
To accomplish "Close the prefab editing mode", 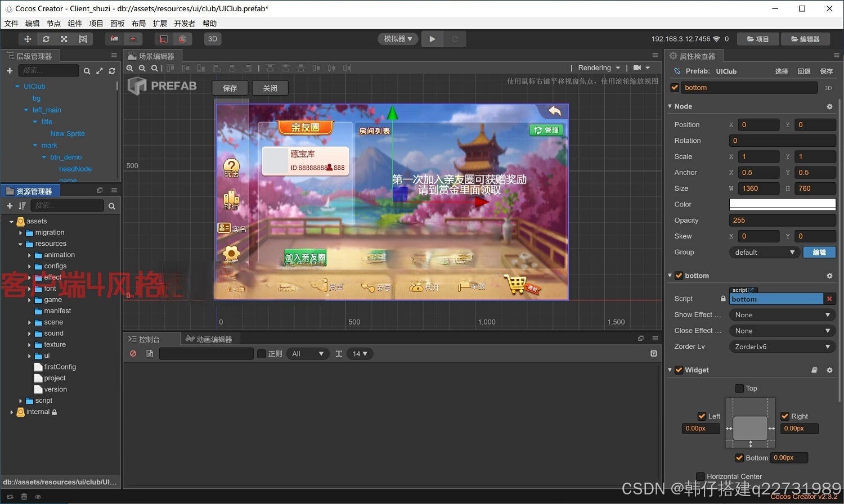I will [270, 88].
